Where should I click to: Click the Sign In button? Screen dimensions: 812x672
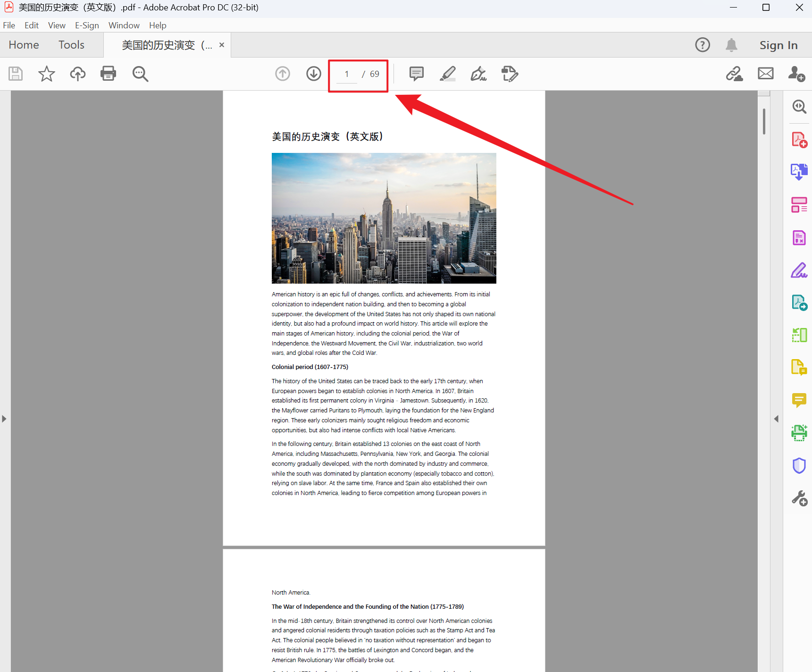pyautogui.click(x=779, y=45)
